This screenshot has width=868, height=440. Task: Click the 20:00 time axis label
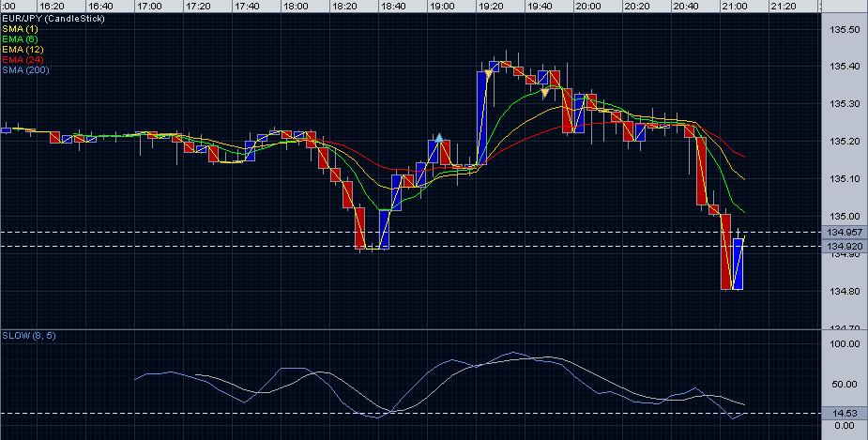[587, 6]
